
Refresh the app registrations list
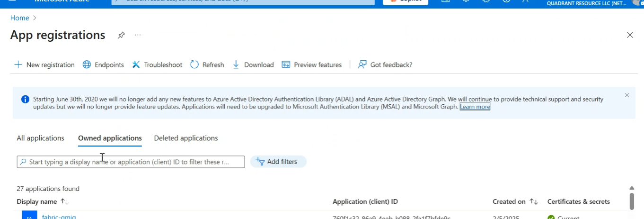(x=207, y=64)
